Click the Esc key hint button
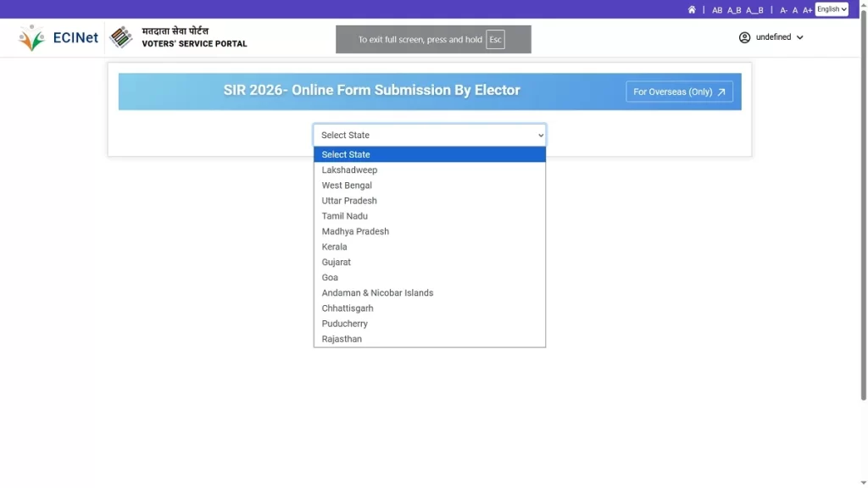868x488 pixels. 495,40
